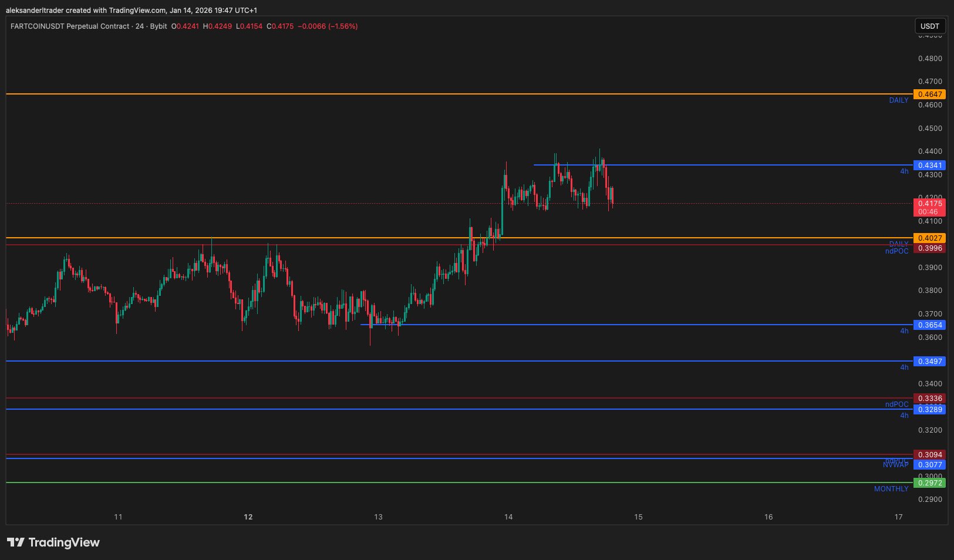This screenshot has height=560, width=954.
Task: Click 0.3200 on the price axis
Action: pos(930,430)
